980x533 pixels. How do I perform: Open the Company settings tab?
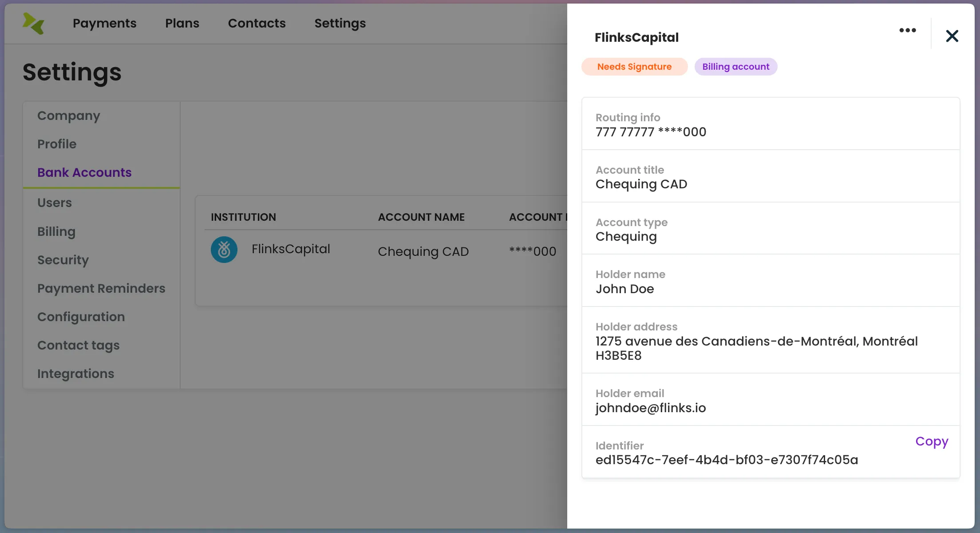point(69,115)
